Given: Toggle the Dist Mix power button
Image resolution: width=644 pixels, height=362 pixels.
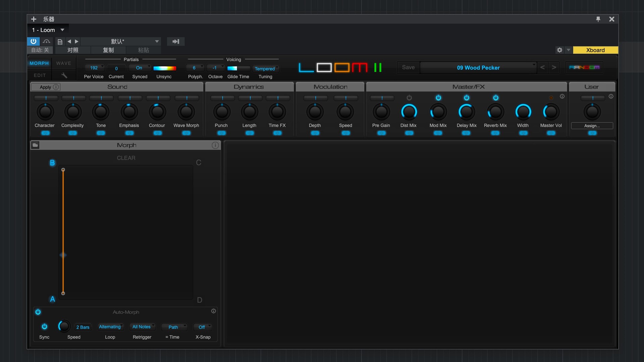Looking at the screenshot, I should 409,98.
